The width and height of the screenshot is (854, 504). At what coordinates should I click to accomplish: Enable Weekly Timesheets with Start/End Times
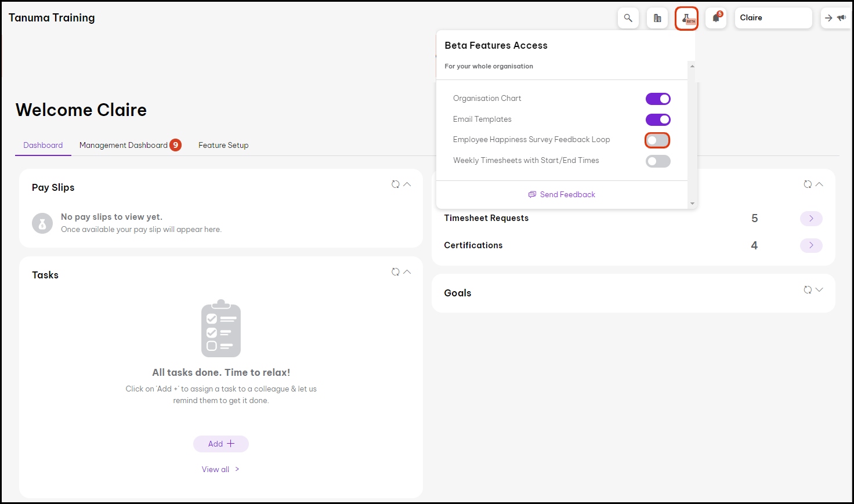pyautogui.click(x=658, y=161)
